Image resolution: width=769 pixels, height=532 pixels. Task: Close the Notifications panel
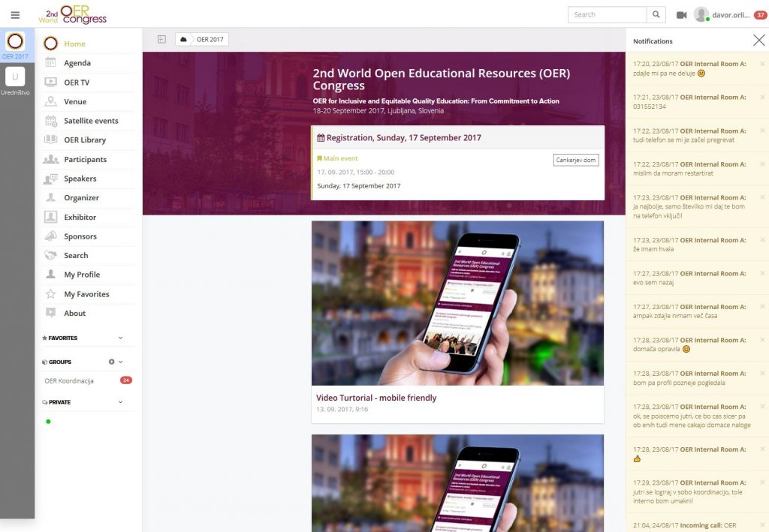tap(758, 41)
